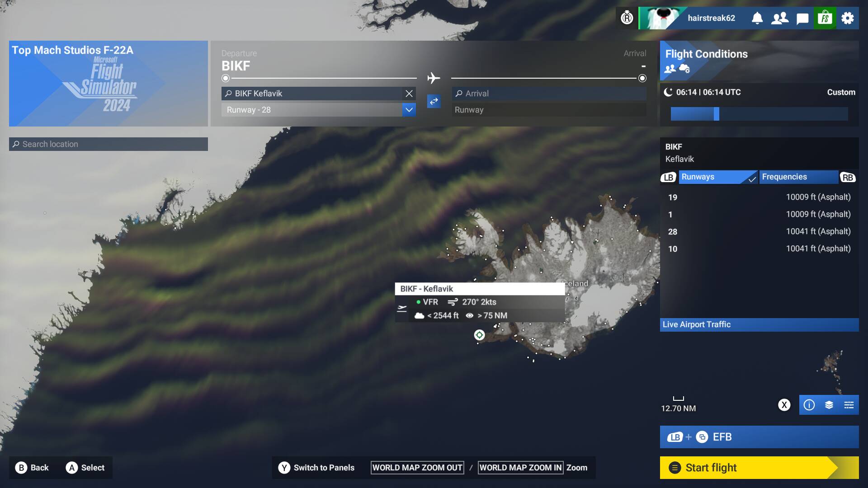Screen dimensions: 868x488
Task: Click the rank badge icon beside profile
Action: [627, 18]
